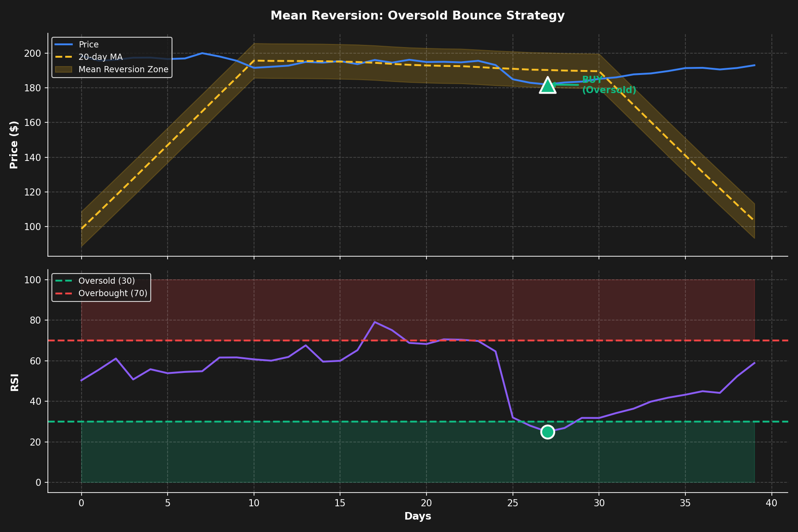Toggle the Overbought (70) legend entry
Screen dimensions: 798x532
pos(113,293)
